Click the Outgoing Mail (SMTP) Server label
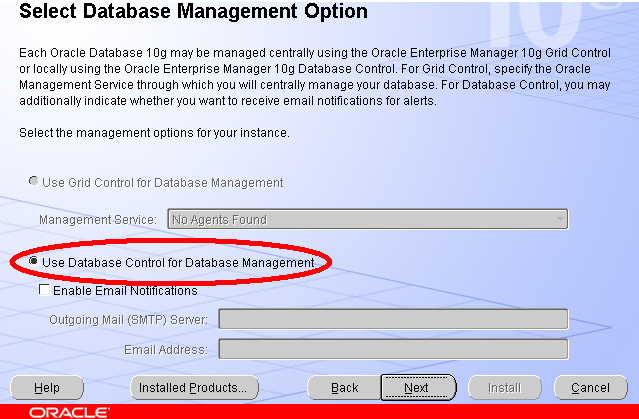 128,320
